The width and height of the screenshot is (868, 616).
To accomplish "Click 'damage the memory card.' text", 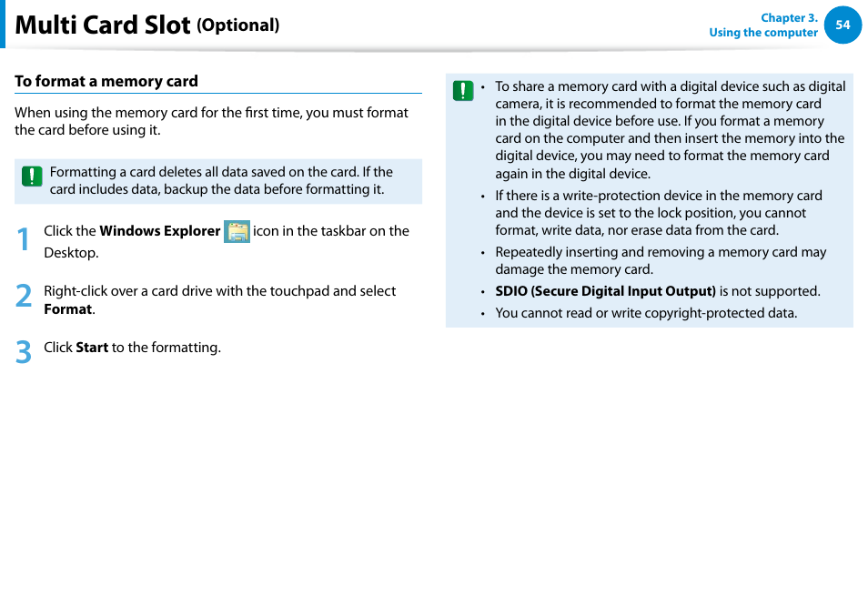I will [574, 269].
